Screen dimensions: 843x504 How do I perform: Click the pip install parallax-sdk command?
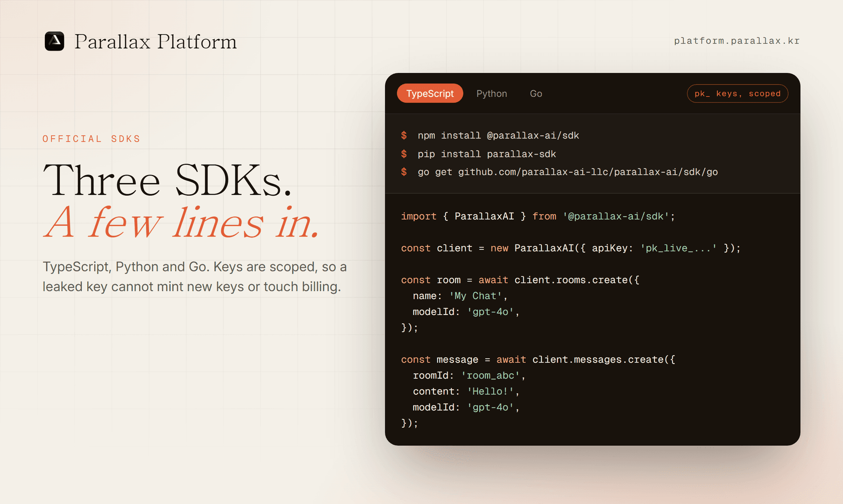[x=487, y=154]
